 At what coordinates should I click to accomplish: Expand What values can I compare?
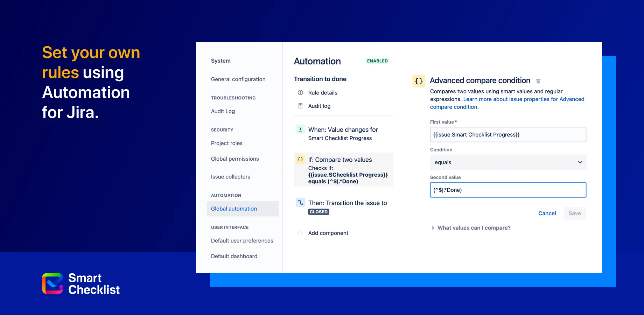coord(474,227)
